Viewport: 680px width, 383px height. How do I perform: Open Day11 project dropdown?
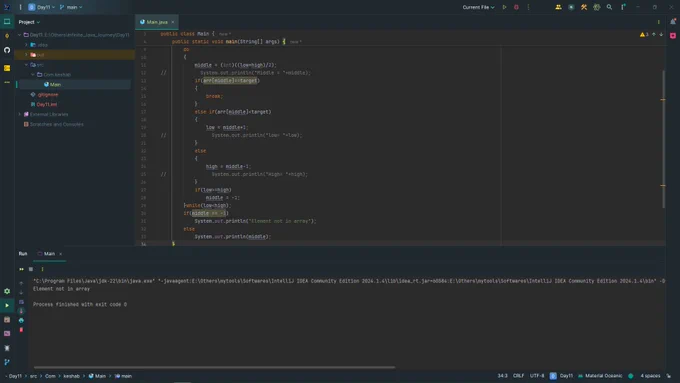pyautogui.click(x=42, y=7)
